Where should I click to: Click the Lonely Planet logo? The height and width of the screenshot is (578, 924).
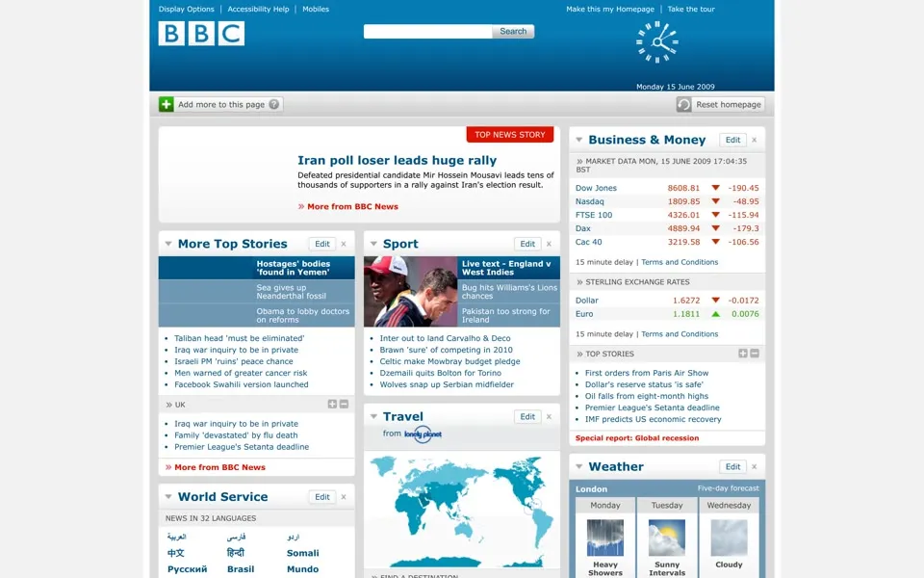click(x=423, y=434)
